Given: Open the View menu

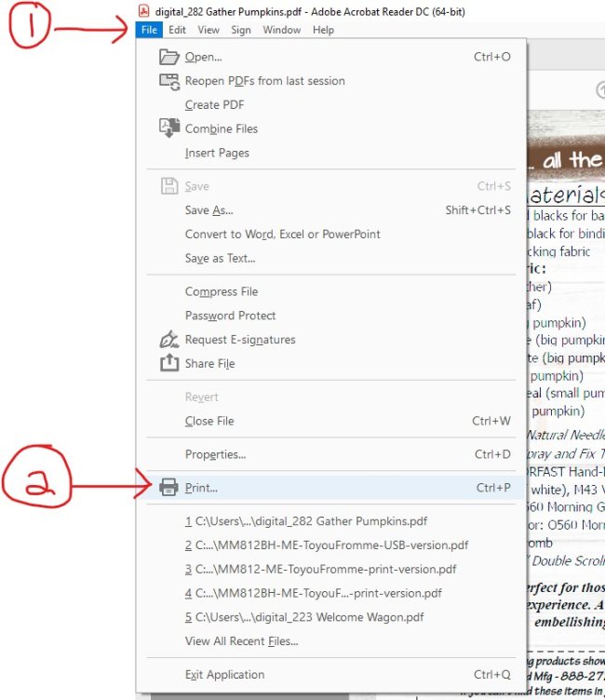Looking at the screenshot, I should [208, 30].
